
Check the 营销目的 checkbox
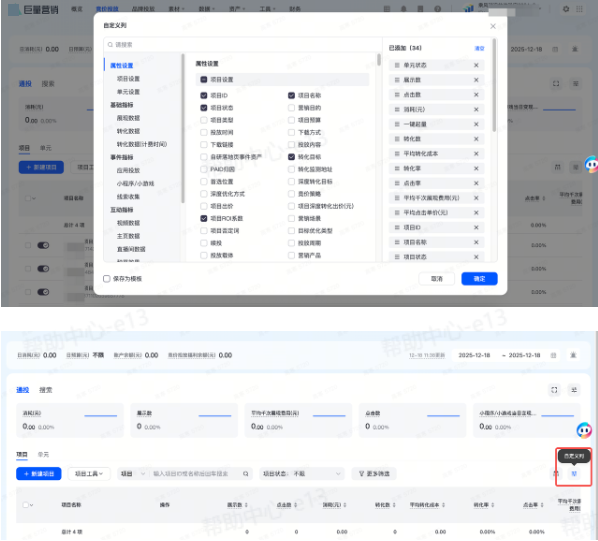coord(291,108)
